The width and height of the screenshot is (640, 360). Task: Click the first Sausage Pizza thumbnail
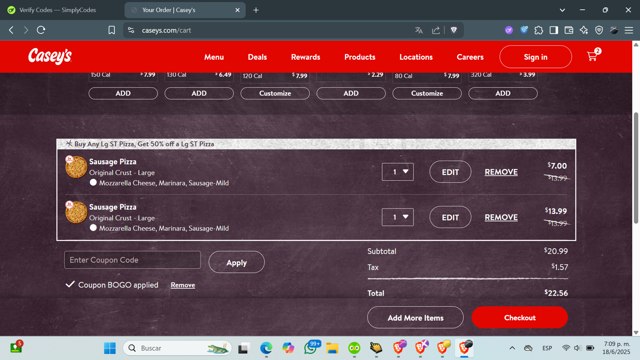(x=76, y=167)
